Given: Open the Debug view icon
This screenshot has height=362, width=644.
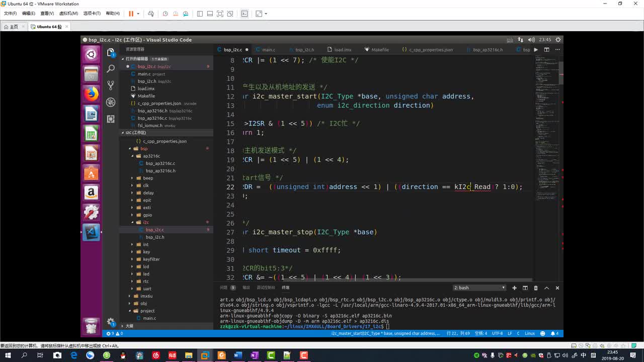Looking at the screenshot, I should [111, 102].
